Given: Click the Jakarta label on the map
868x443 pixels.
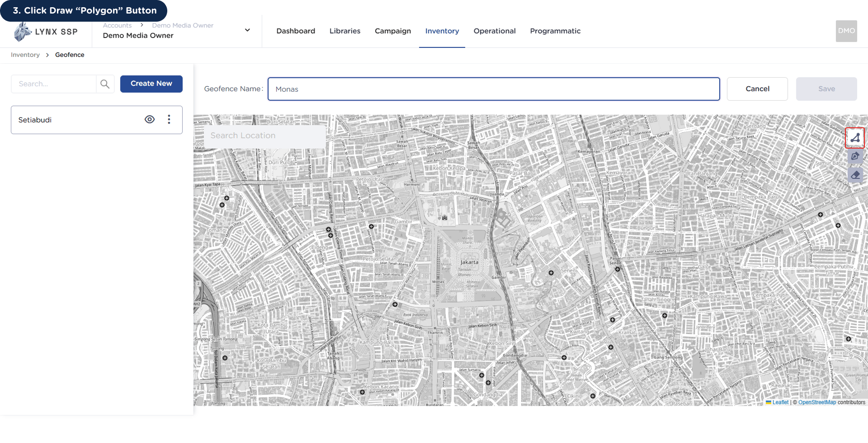Looking at the screenshot, I should (x=469, y=262).
